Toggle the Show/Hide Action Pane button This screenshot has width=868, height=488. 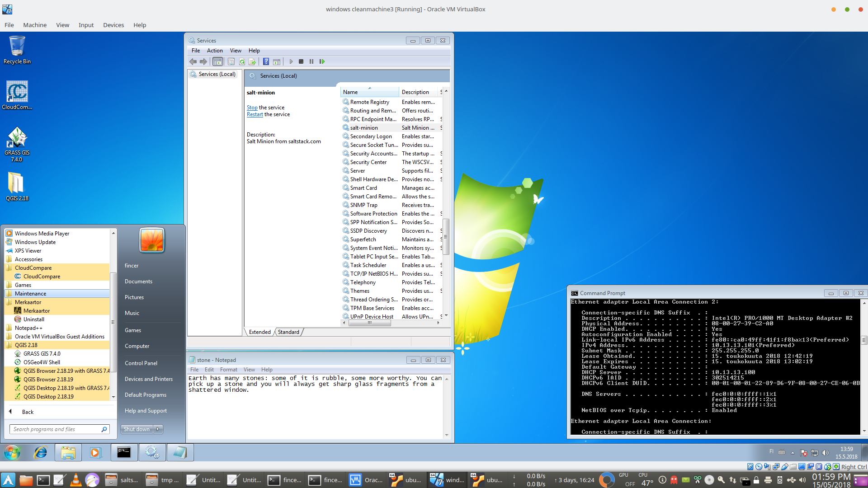(277, 61)
